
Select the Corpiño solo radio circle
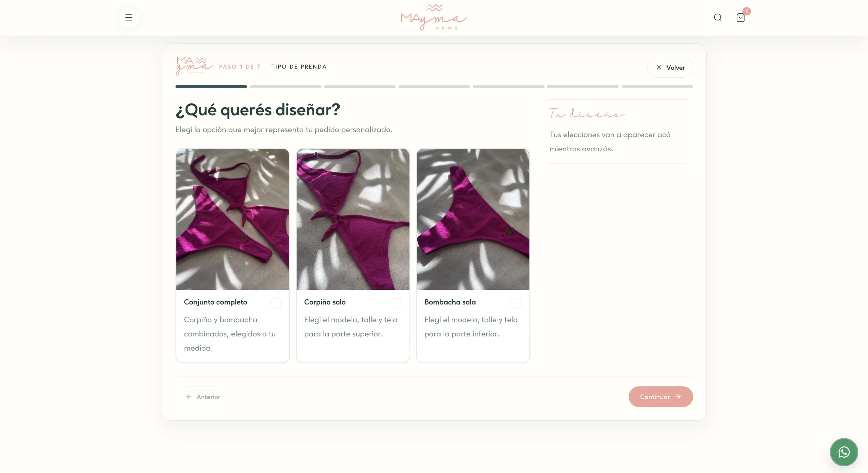point(396,303)
